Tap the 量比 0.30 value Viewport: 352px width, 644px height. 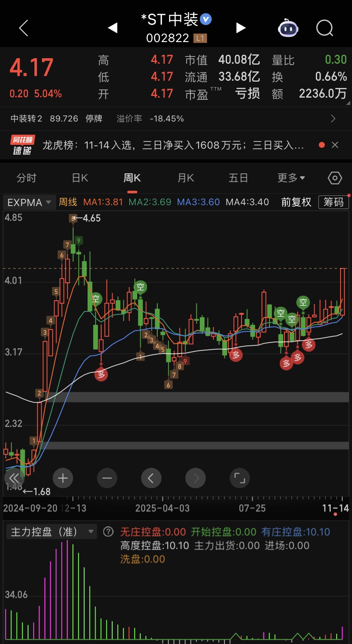pyautogui.click(x=336, y=60)
